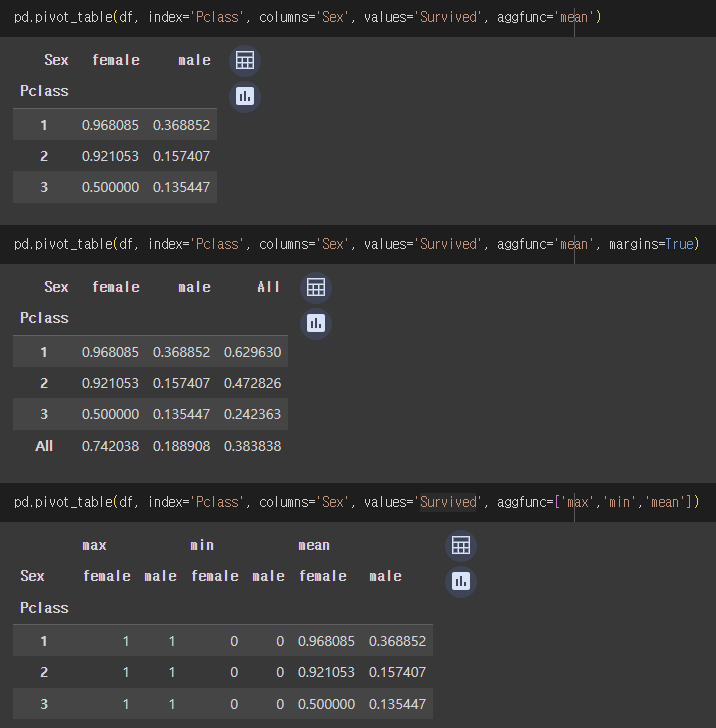Click the min header in the multi-aggregate table

click(x=202, y=546)
